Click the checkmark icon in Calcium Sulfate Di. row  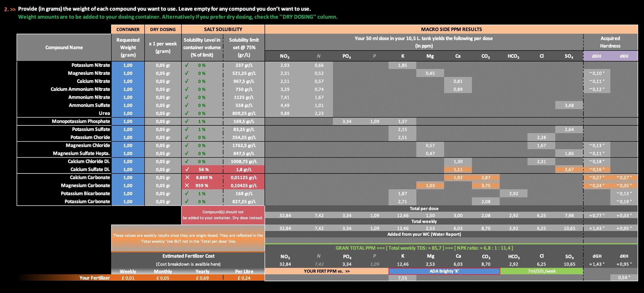[187, 169]
